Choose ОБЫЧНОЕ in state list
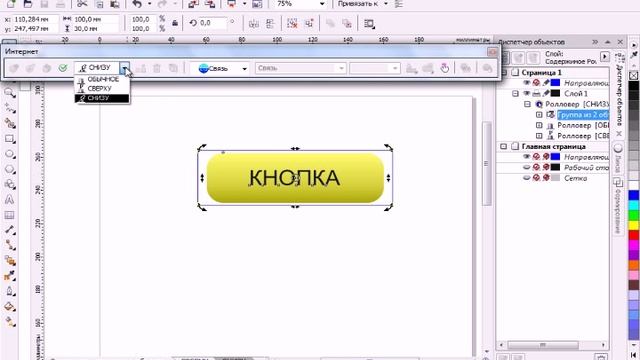The width and height of the screenshot is (640, 360). pos(102,79)
